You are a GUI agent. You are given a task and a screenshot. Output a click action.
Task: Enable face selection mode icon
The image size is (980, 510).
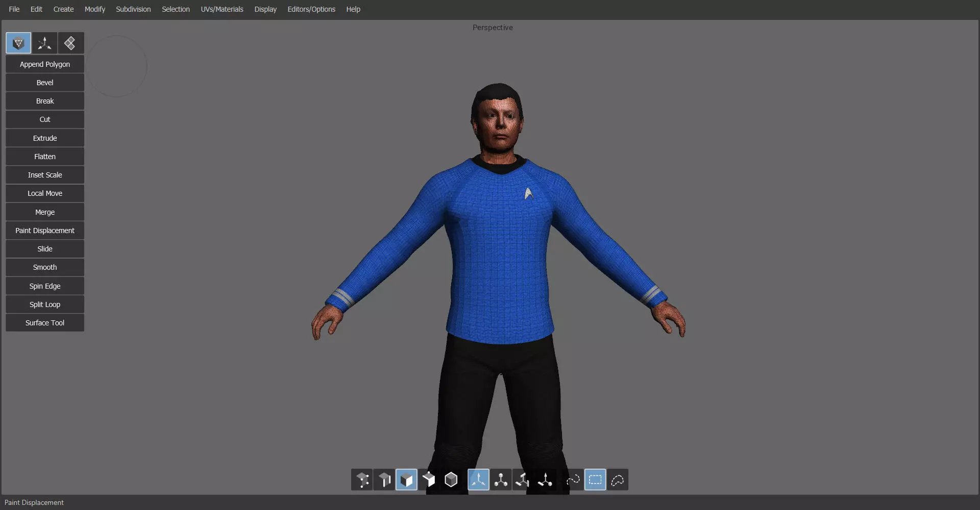click(406, 480)
